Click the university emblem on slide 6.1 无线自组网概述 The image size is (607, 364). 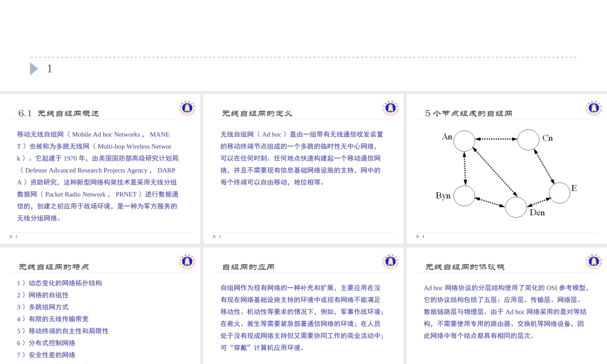tap(187, 107)
